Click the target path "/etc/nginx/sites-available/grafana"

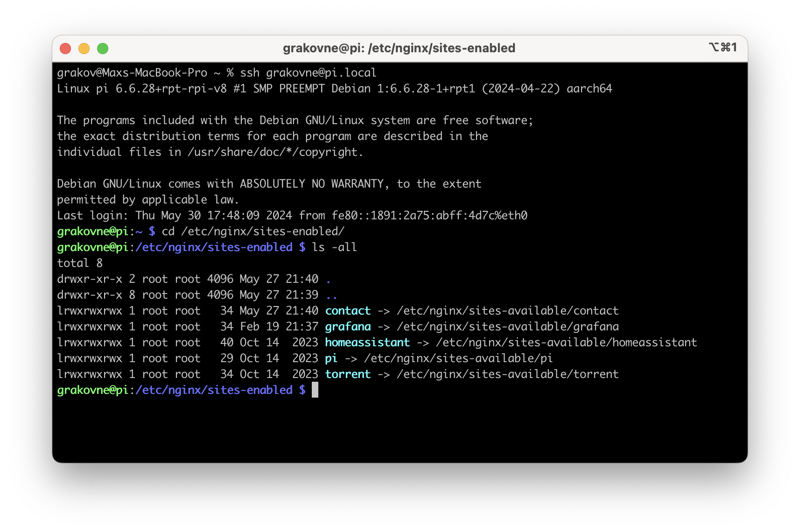click(508, 327)
